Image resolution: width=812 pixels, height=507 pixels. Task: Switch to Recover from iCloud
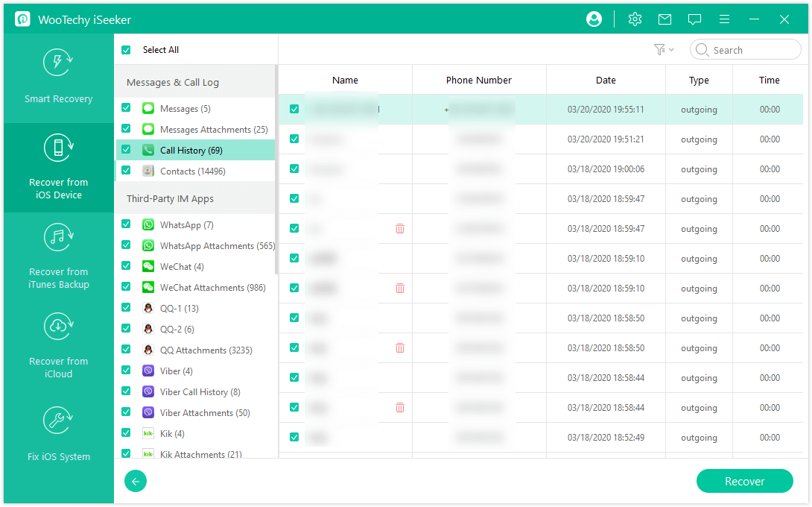pyautogui.click(x=58, y=347)
